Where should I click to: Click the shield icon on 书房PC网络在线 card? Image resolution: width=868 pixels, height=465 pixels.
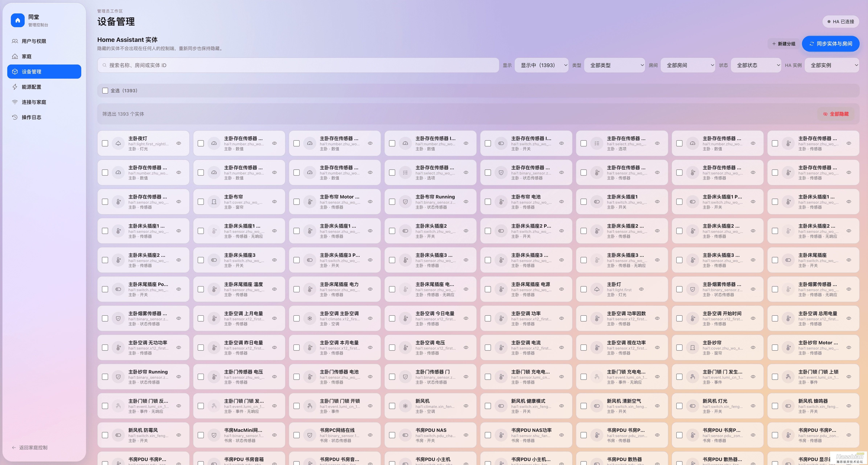click(x=310, y=435)
